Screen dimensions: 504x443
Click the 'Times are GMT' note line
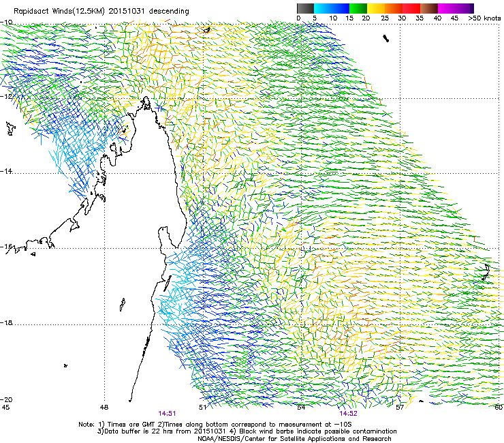pyautogui.click(x=215, y=425)
